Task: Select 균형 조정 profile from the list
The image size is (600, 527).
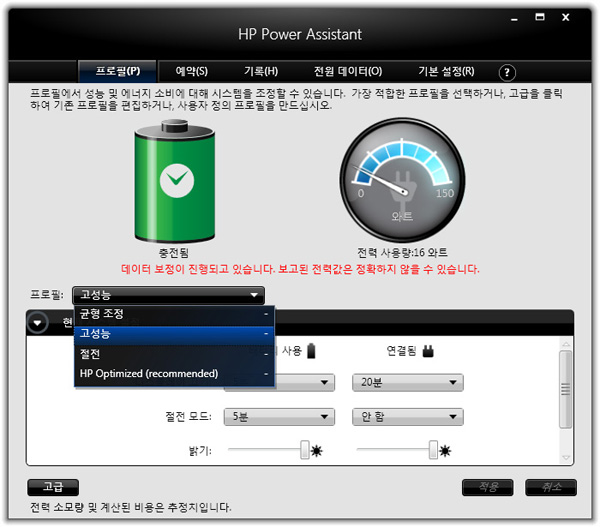Action: point(174,315)
